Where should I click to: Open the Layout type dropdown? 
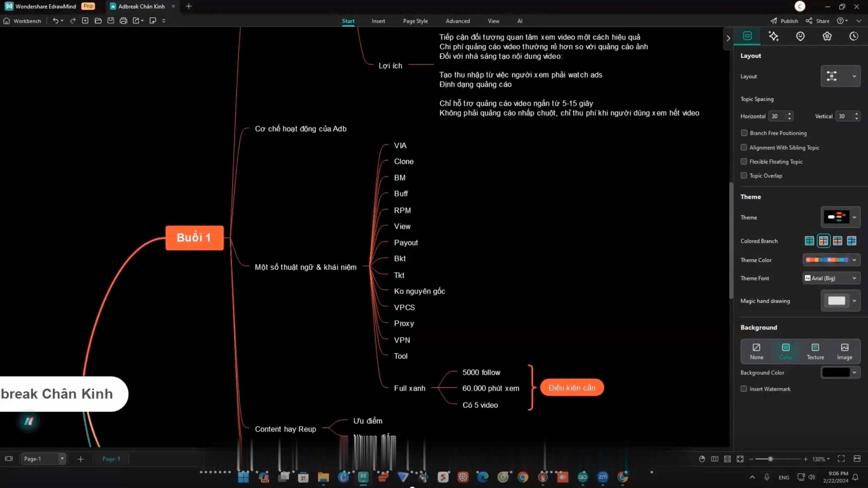coord(841,76)
